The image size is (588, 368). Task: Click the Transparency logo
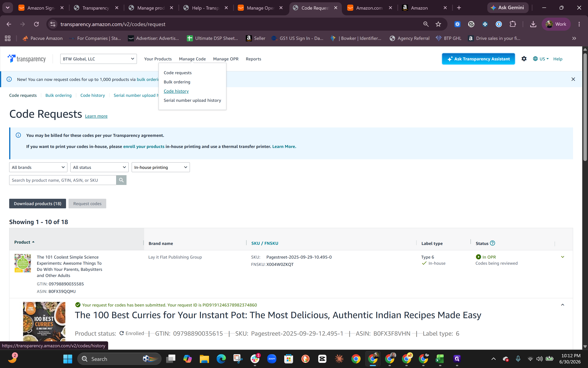click(x=26, y=59)
